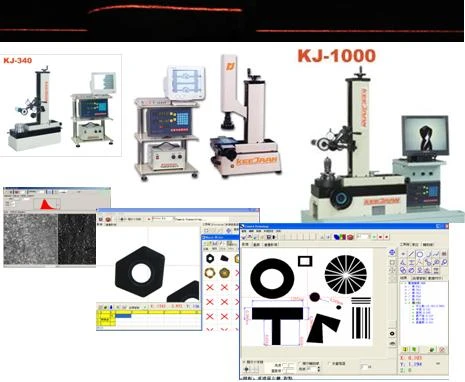Activate the magnifier zoom tool

(444, 262)
